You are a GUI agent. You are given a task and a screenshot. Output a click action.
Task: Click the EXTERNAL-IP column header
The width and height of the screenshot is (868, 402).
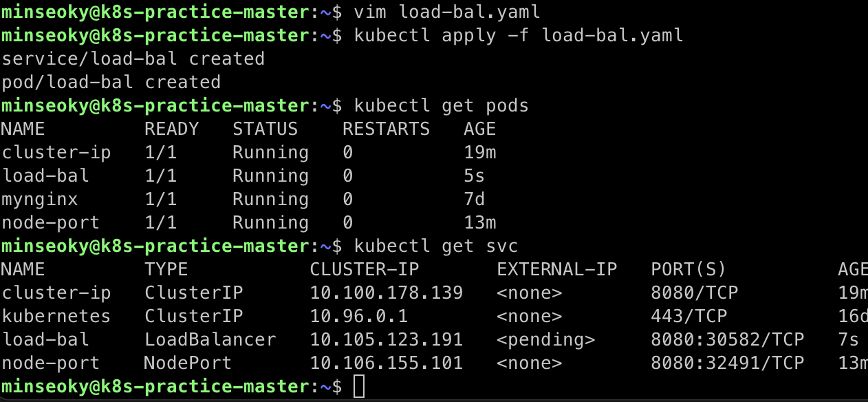557,269
